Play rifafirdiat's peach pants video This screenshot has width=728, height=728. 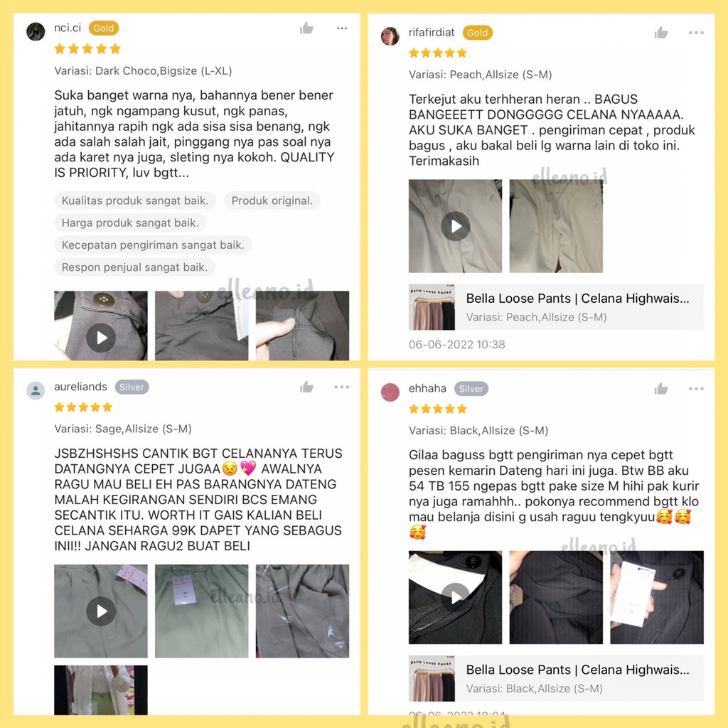click(455, 226)
